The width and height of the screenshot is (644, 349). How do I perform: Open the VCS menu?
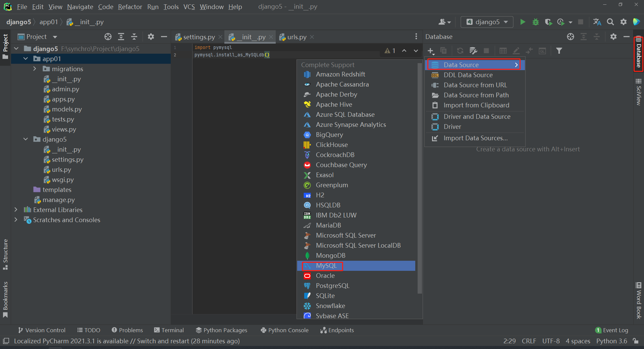point(189,7)
